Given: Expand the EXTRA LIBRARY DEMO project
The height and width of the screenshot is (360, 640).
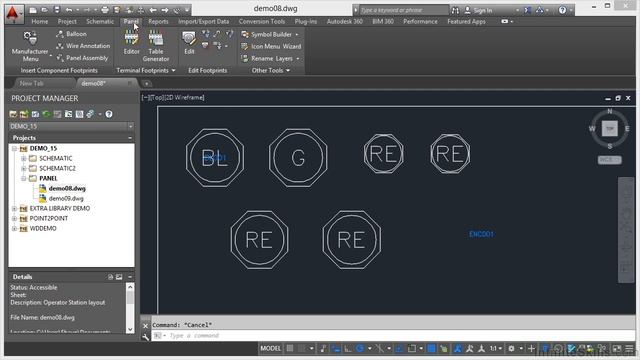Looking at the screenshot, I should (14, 209).
